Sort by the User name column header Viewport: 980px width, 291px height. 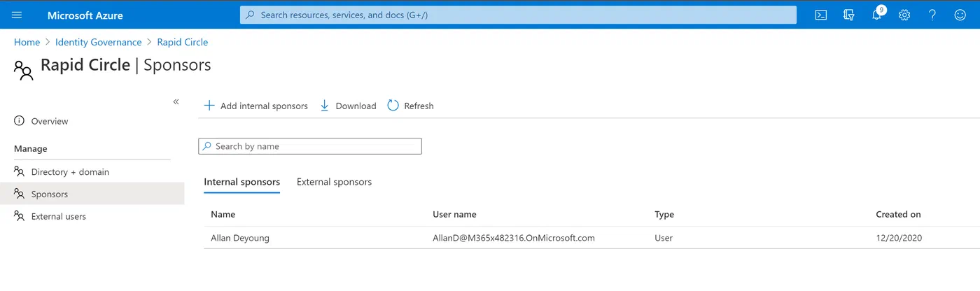455,214
